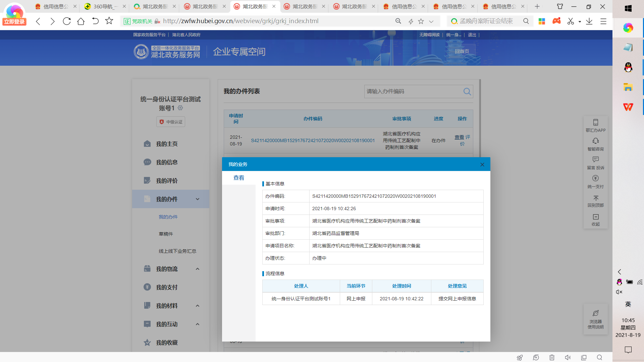Open 鄂汇办APP sidebar icon
Viewport: 644px width, 362px height.
click(595, 123)
